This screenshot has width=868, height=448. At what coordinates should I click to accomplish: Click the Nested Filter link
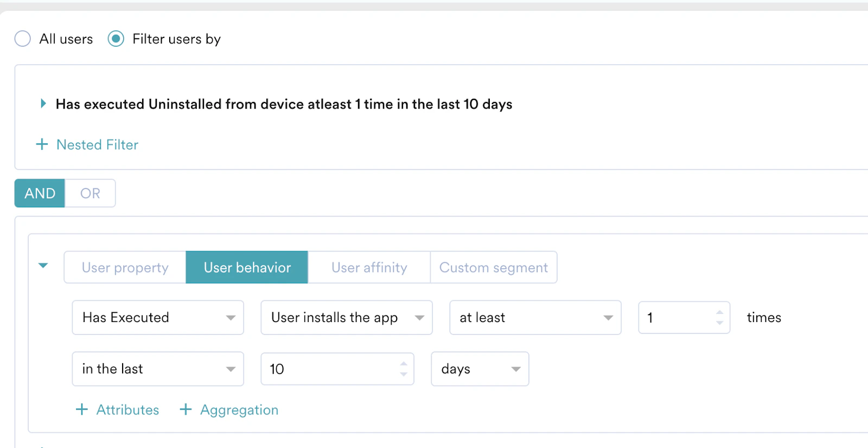pyautogui.click(x=98, y=144)
